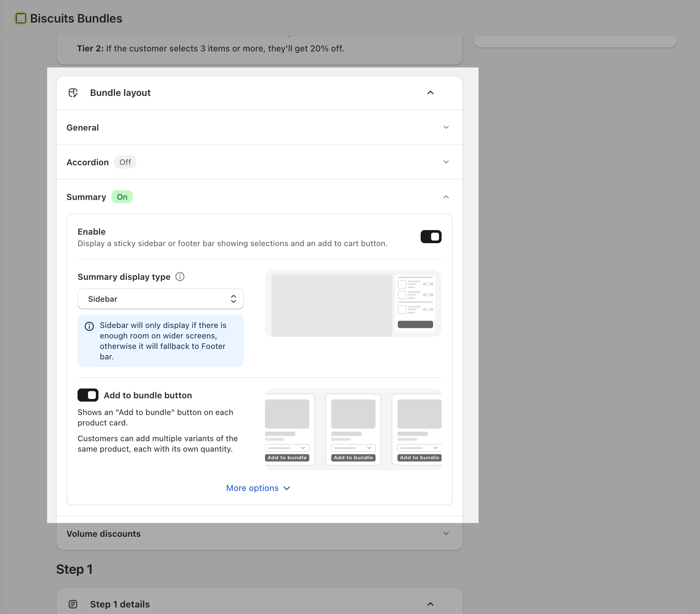Screen dimensions: 700x614
Task: Click the Step 1 details list icon
Action: (x=73, y=604)
